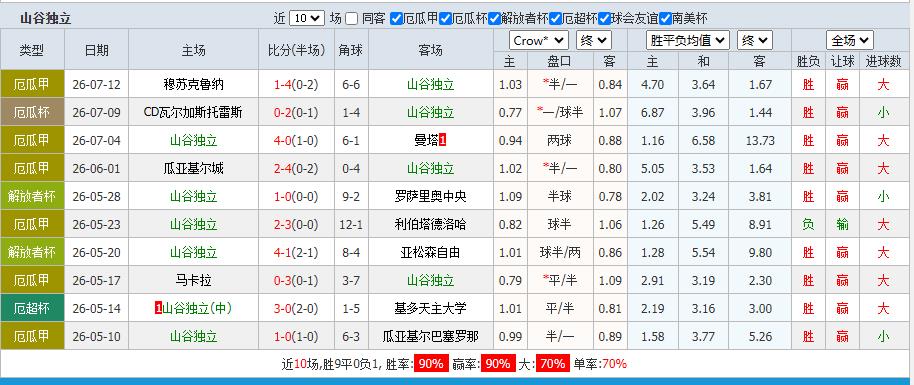Uncheck the 厄超杯 filter checkbox

(556, 19)
